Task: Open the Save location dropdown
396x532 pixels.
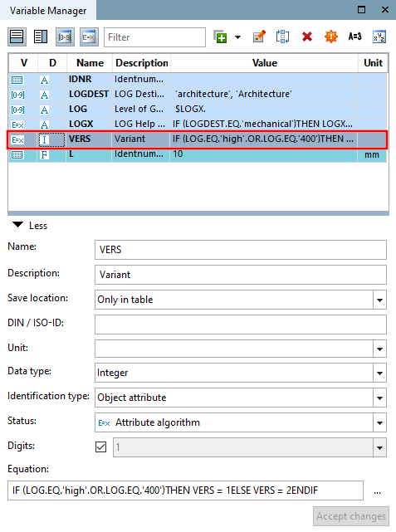Action: pos(379,300)
